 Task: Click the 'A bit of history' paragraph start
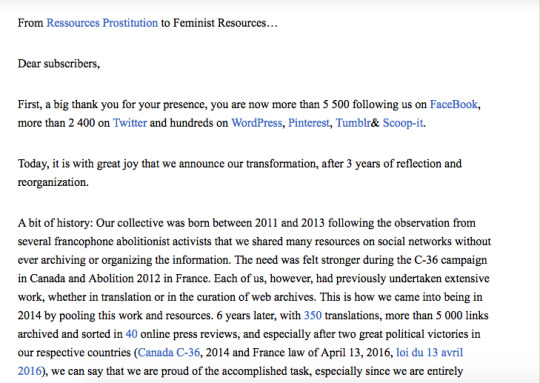(x=55, y=223)
